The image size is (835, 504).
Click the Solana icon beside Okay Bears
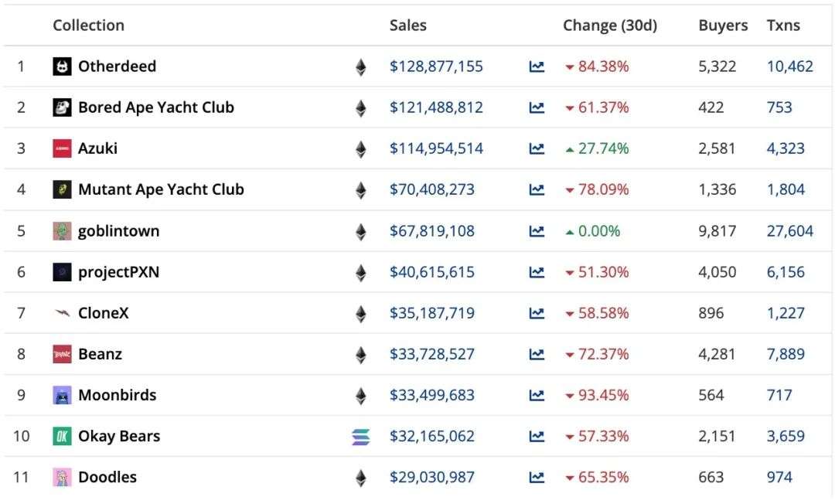(x=360, y=437)
